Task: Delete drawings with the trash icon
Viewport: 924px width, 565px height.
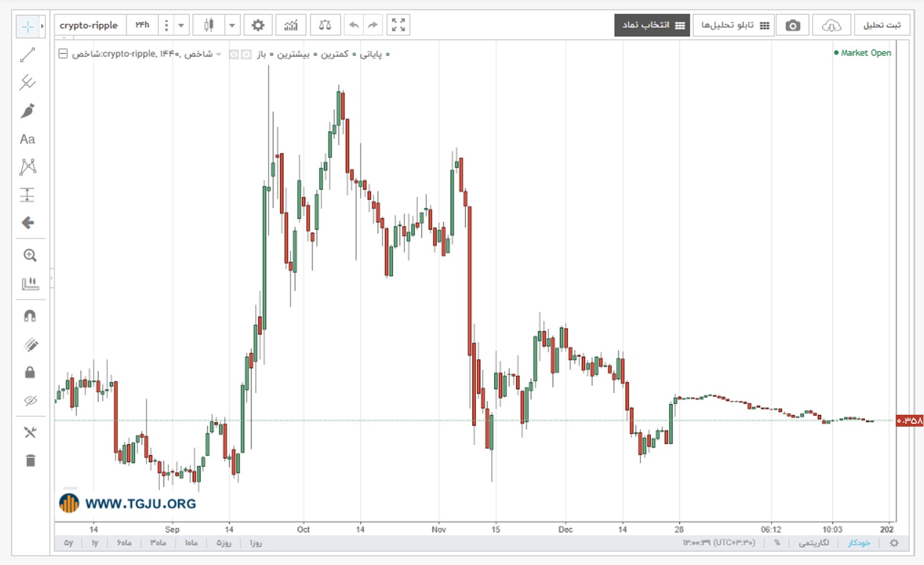Action: click(x=31, y=460)
